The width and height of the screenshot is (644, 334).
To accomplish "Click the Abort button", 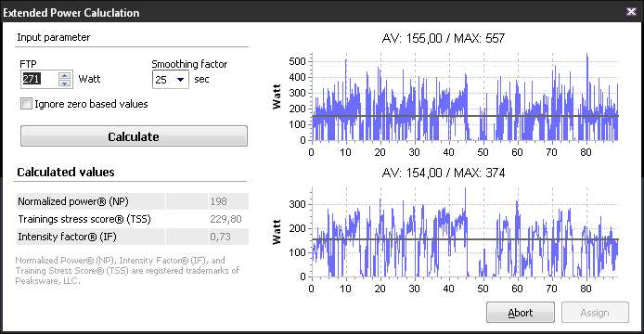I will point(521,313).
